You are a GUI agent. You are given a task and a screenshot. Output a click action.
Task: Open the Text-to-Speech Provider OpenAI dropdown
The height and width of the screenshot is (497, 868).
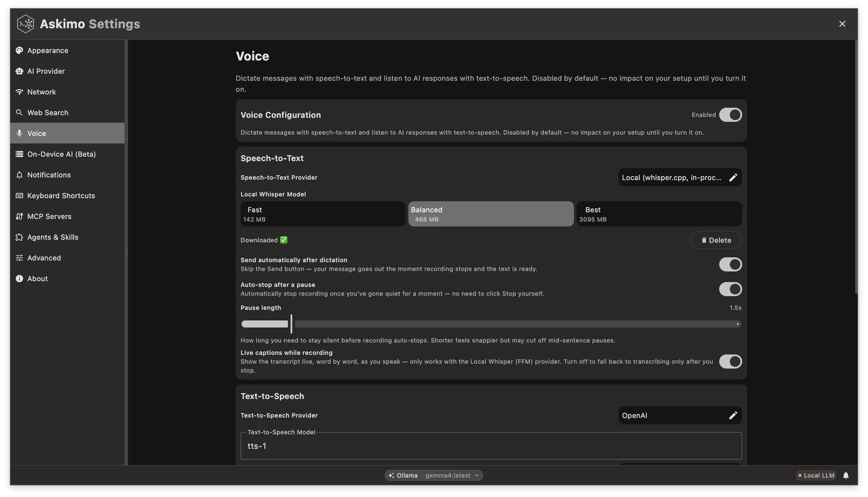[x=680, y=415]
